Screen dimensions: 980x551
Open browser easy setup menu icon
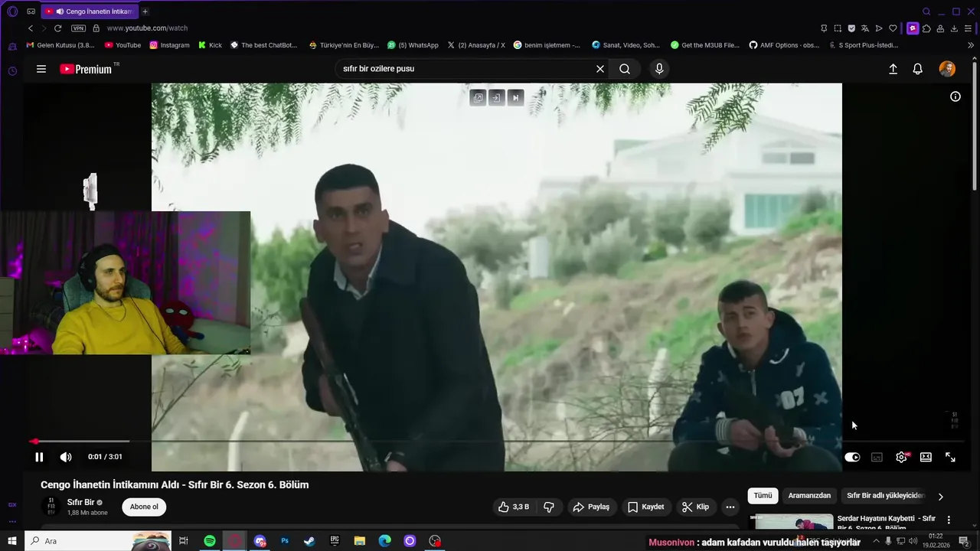pos(969,28)
